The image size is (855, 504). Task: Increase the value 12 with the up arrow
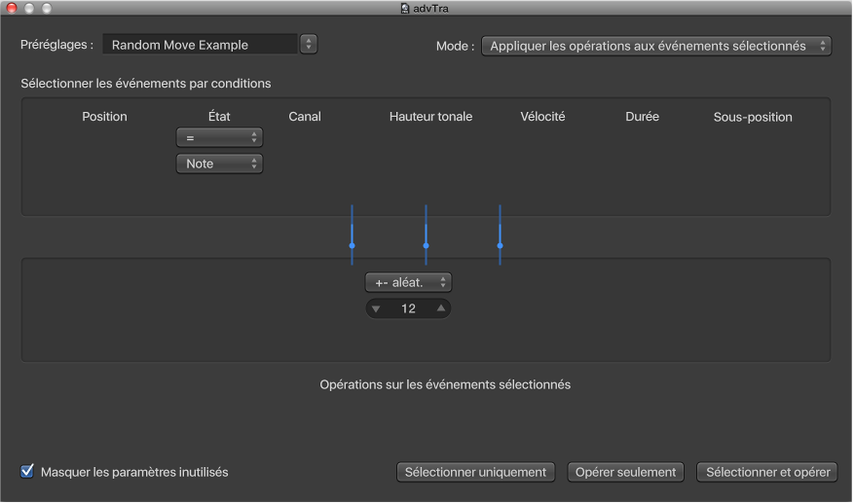coord(442,309)
